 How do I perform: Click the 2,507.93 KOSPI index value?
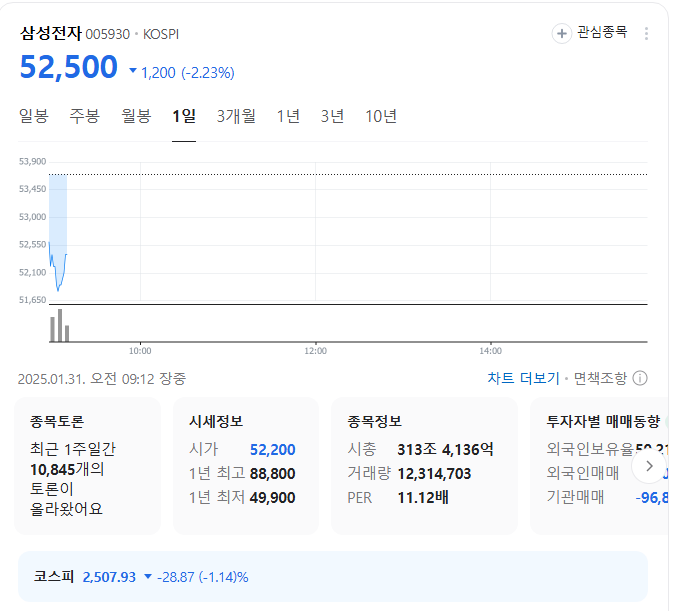[x=109, y=577]
